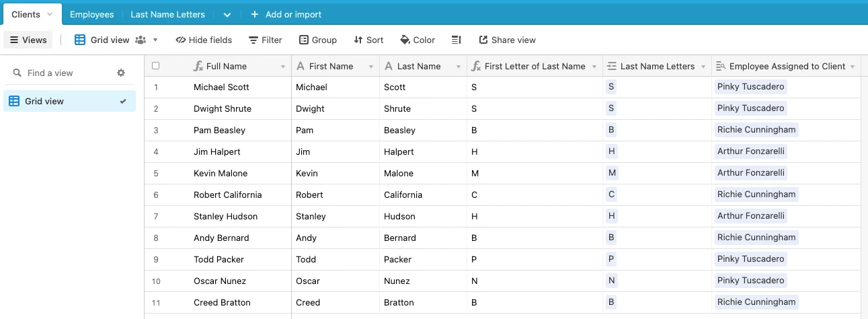868x319 pixels.
Task: Open the Group options
Action: pyautogui.click(x=317, y=40)
